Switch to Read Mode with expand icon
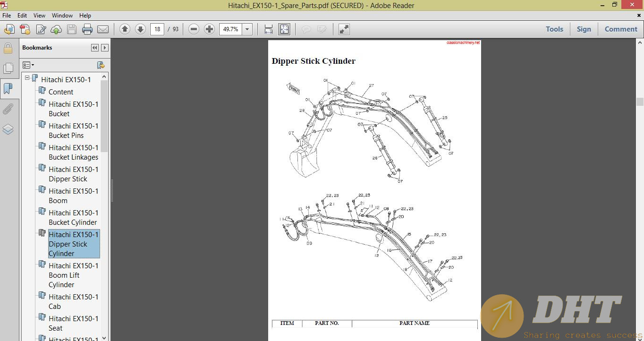Screen dimensions: 644x341 [x=344, y=29]
